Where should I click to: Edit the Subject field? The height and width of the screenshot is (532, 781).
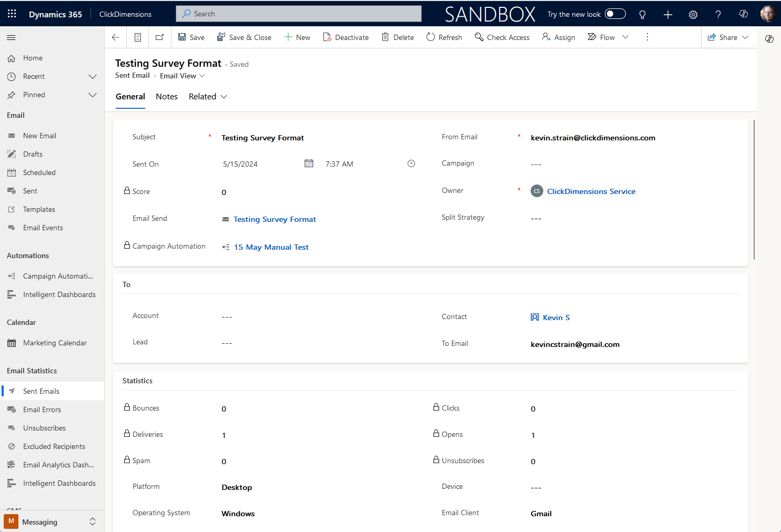point(318,138)
